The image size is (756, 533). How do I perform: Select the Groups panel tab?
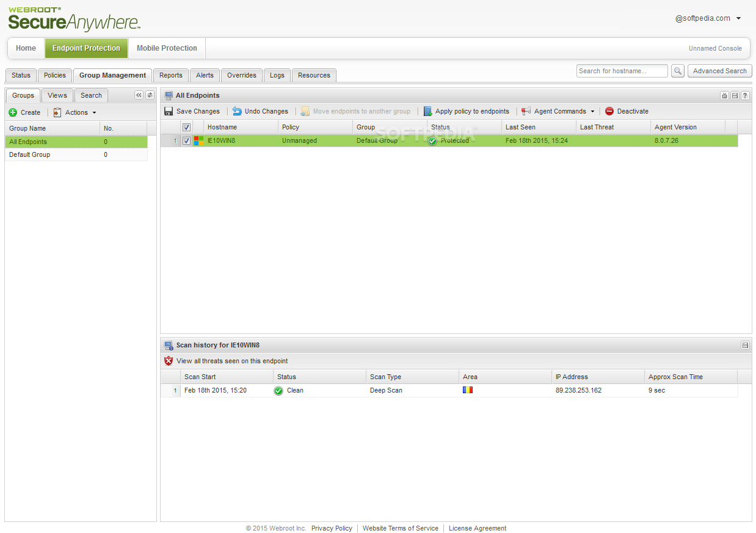[23, 95]
